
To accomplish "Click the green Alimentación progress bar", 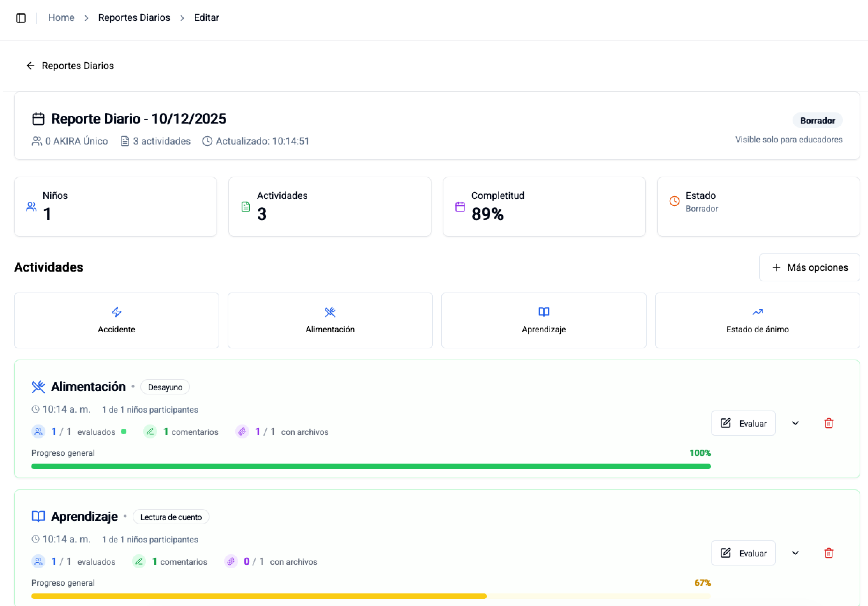I will (370, 466).
